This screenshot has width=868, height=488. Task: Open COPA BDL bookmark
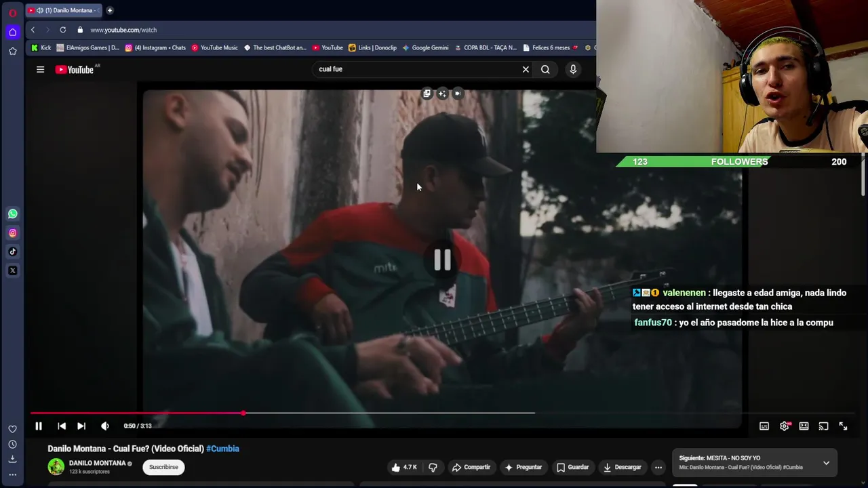pyautogui.click(x=486, y=47)
